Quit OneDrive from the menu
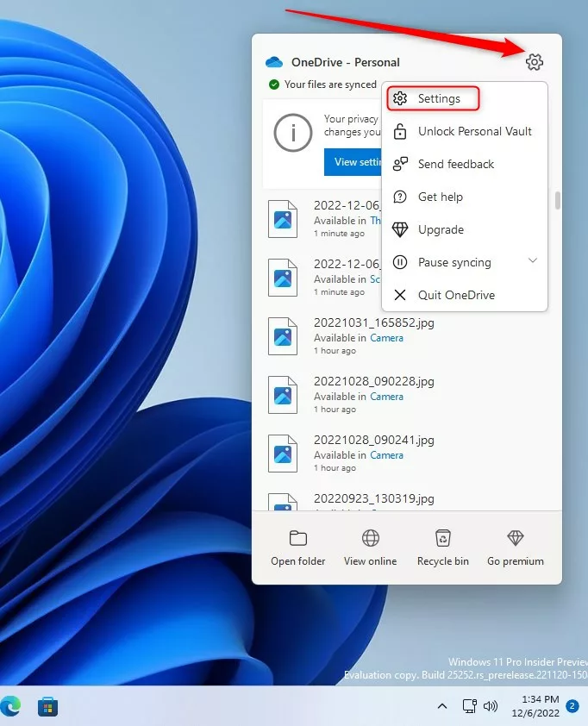 click(x=455, y=296)
